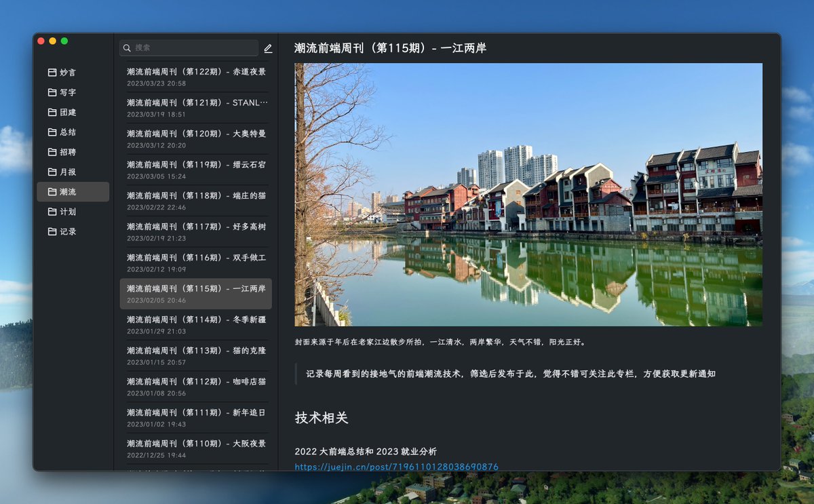The image size is (814, 504).
Task: Click the folder icon beside 记录
Action: point(53,231)
